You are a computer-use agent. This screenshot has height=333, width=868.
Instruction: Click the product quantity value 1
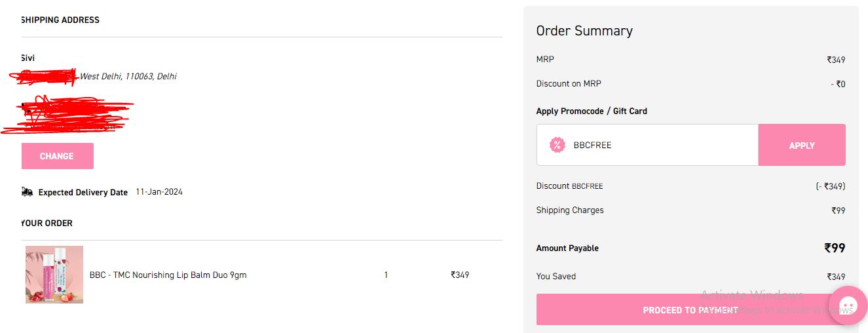386,275
